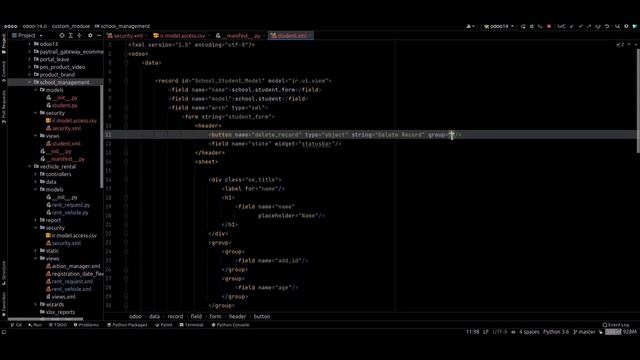The image size is (640, 360).
Task: Switch to the ir.model.access.csv editor tab
Action: (180, 36)
